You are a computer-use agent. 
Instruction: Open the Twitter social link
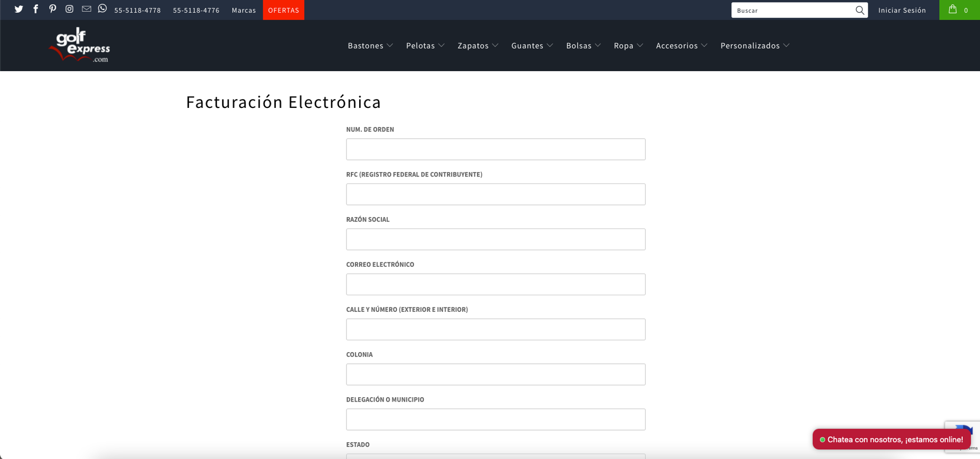pos(19,9)
